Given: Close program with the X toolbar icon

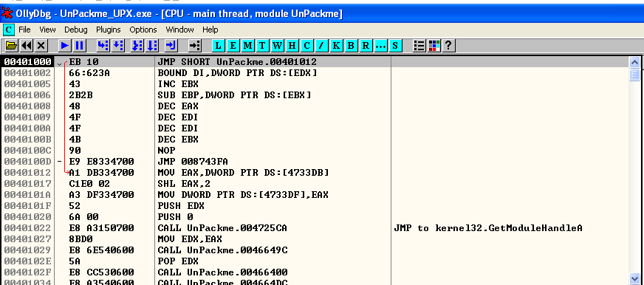Looking at the screenshot, I should pyautogui.click(x=41, y=46).
